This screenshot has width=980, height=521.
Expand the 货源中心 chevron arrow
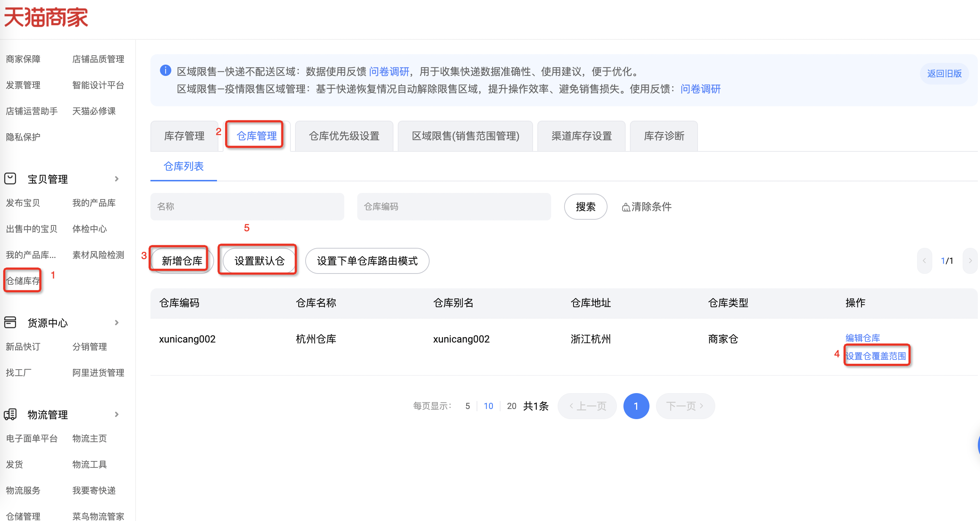(x=117, y=323)
